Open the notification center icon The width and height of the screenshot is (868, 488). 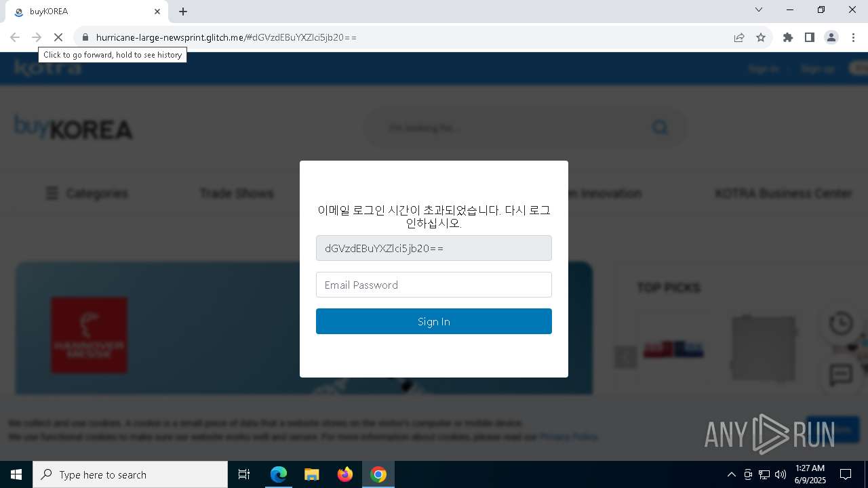point(846,474)
